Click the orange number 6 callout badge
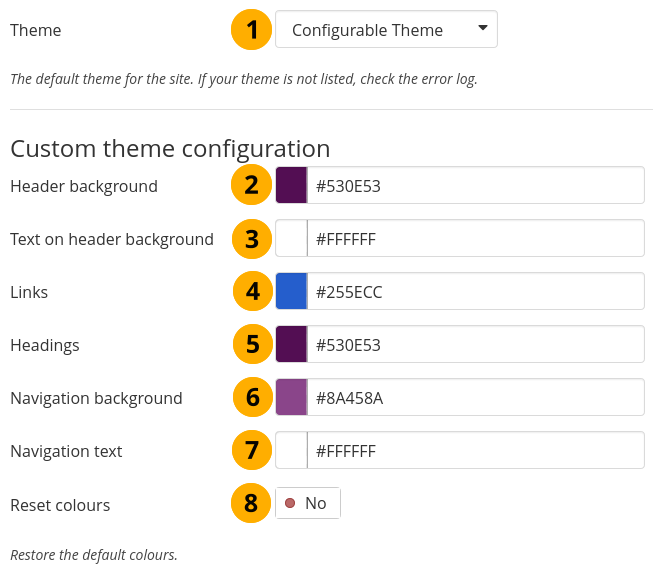 click(252, 397)
